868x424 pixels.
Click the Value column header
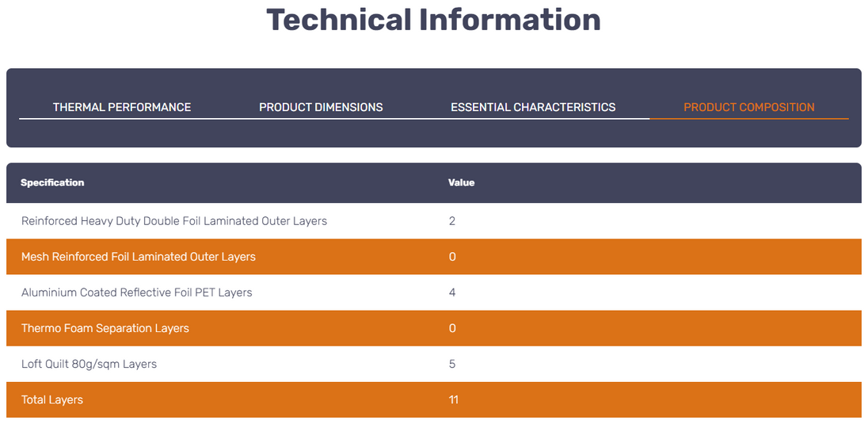[461, 182]
